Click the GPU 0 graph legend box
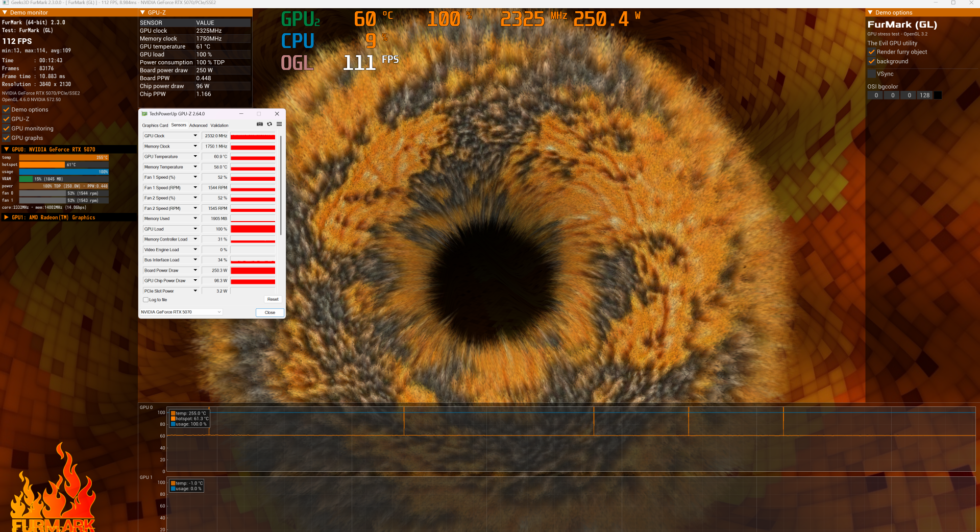 point(189,419)
